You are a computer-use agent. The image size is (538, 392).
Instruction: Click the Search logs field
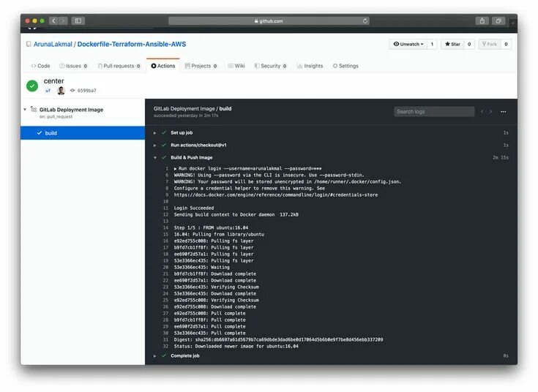click(434, 111)
